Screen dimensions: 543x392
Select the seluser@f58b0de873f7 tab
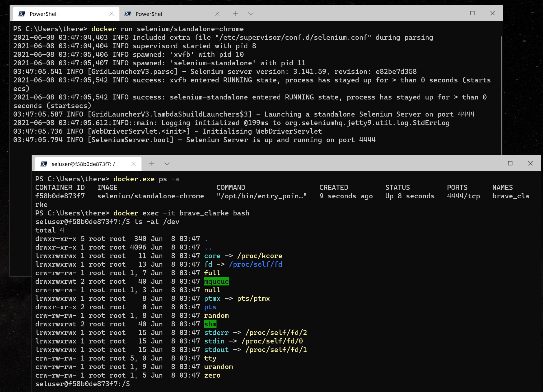pos(85,164)
